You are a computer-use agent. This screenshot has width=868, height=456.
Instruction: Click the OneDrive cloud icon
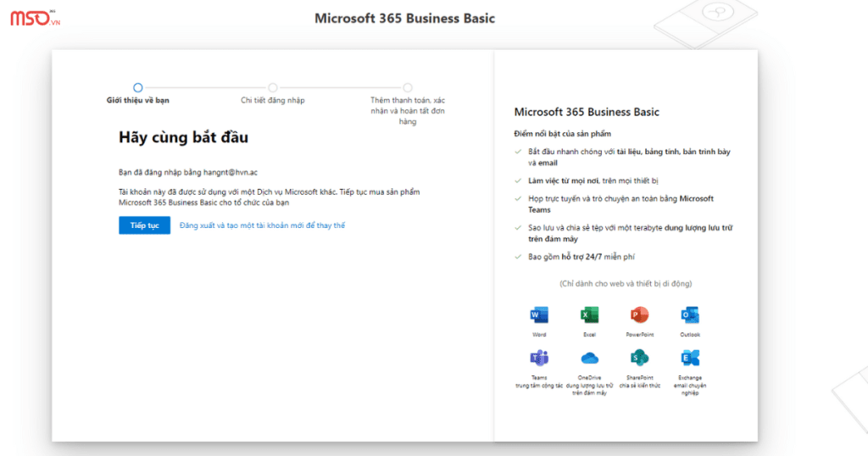pos(589,358)
